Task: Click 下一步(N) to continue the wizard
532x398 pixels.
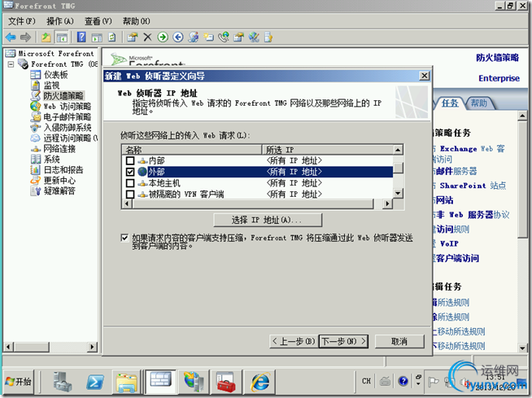Action: click(344, 341)
